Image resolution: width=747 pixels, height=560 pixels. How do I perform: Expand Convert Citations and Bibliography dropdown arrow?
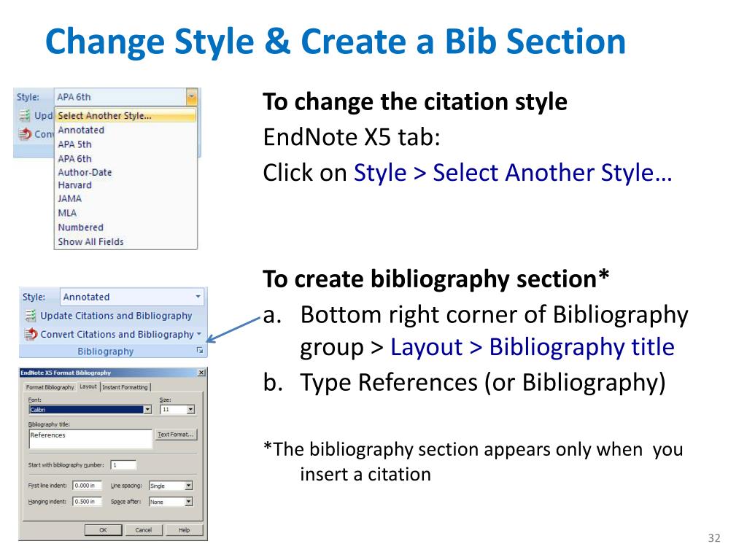tap(199, 334)
